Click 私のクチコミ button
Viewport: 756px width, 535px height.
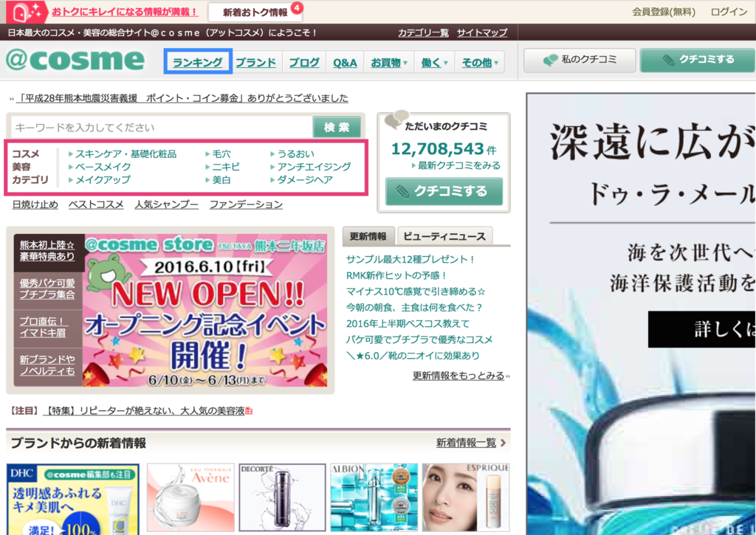click(580, 60)
